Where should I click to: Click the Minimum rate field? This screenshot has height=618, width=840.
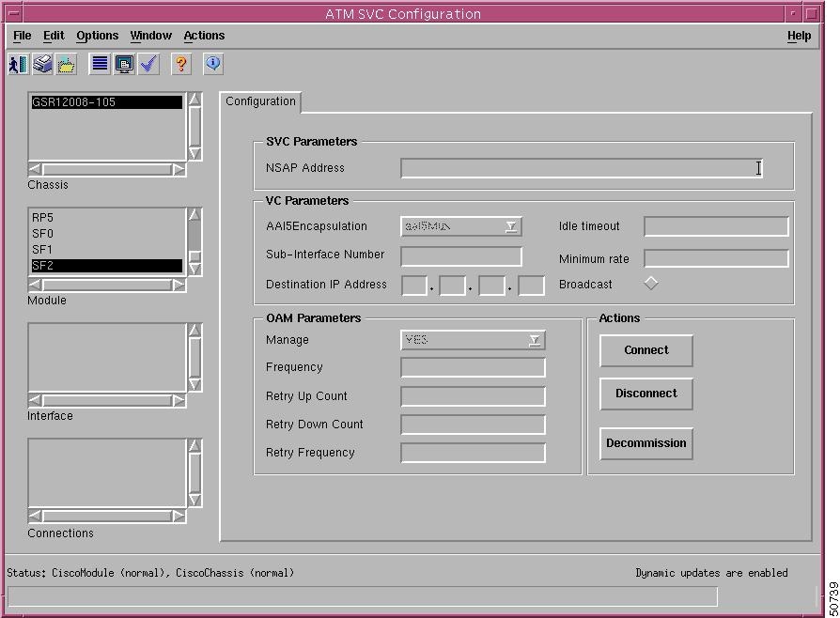pyautogui.click(x=716, y=258)
